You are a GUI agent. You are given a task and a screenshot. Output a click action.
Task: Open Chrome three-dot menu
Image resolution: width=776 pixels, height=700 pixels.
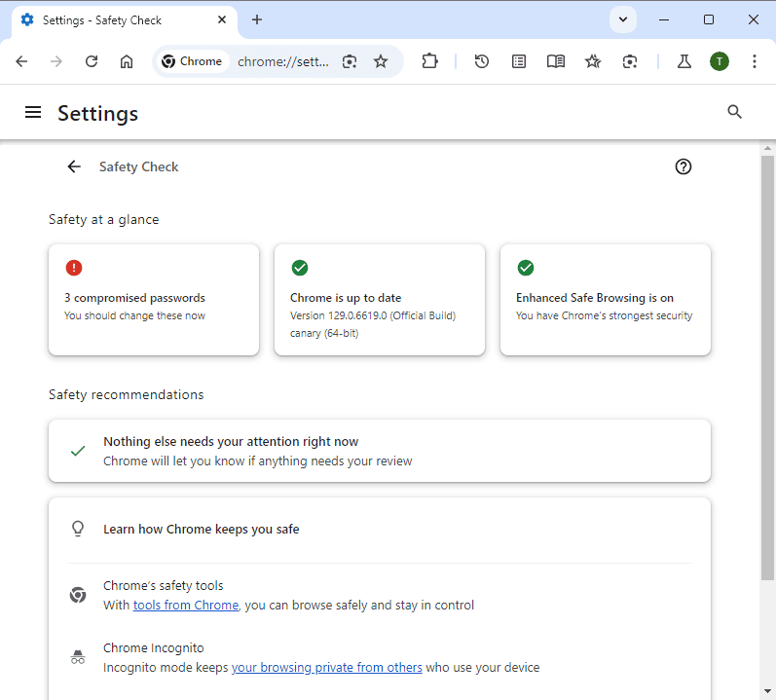point(755,61)
